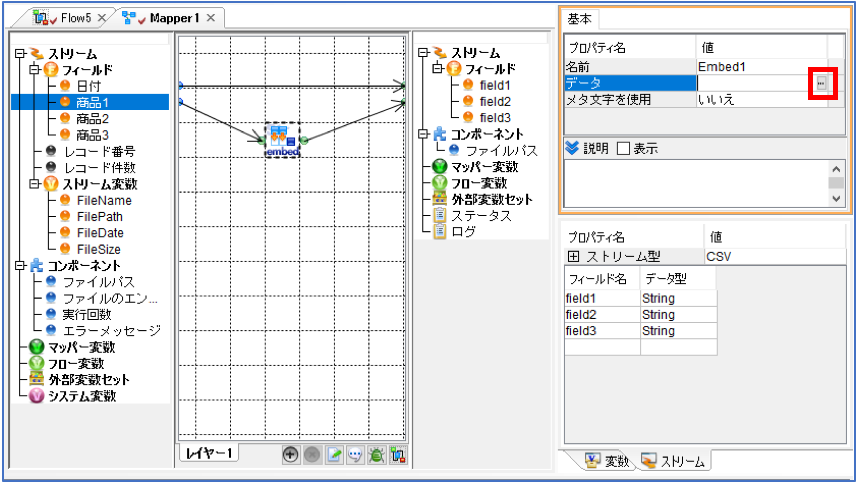Select output component ファイルパス

[502, 150]
